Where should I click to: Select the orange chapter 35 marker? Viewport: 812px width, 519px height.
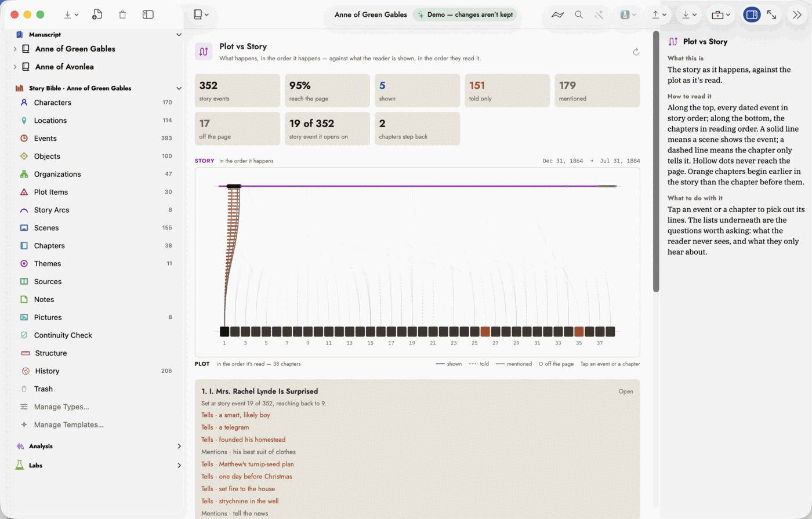(579, 332)
